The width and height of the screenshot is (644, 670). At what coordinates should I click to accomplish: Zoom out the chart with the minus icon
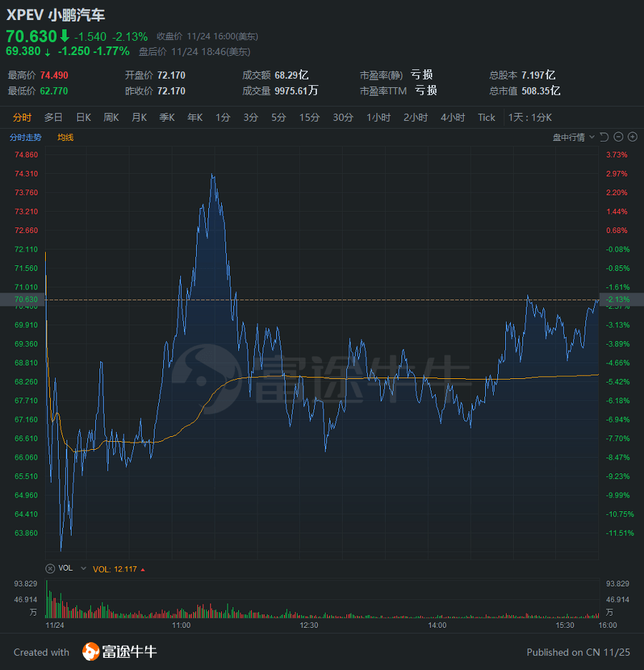[x=618, y=137]
